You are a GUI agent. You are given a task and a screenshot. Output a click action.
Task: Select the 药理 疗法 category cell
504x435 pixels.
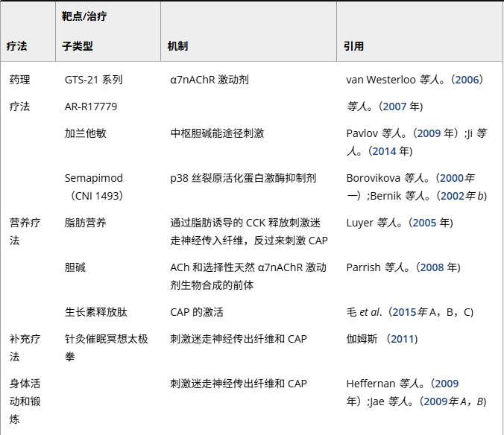click(19, 93)
